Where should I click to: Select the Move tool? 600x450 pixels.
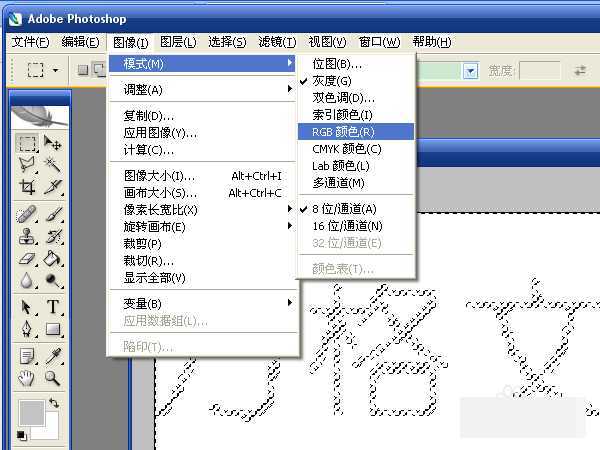click(52, 143)
